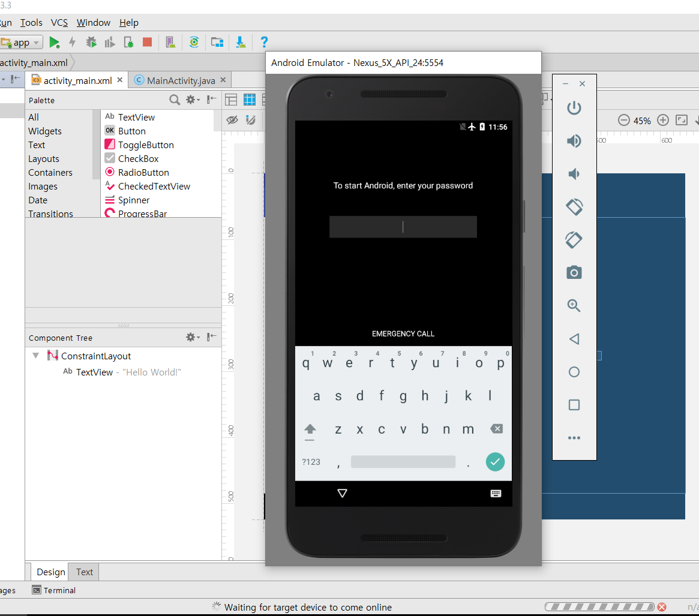699x616 pixels.
Task: Toggle the eye visibility icon in design toolbar
Action: click(x=232, y=120)
